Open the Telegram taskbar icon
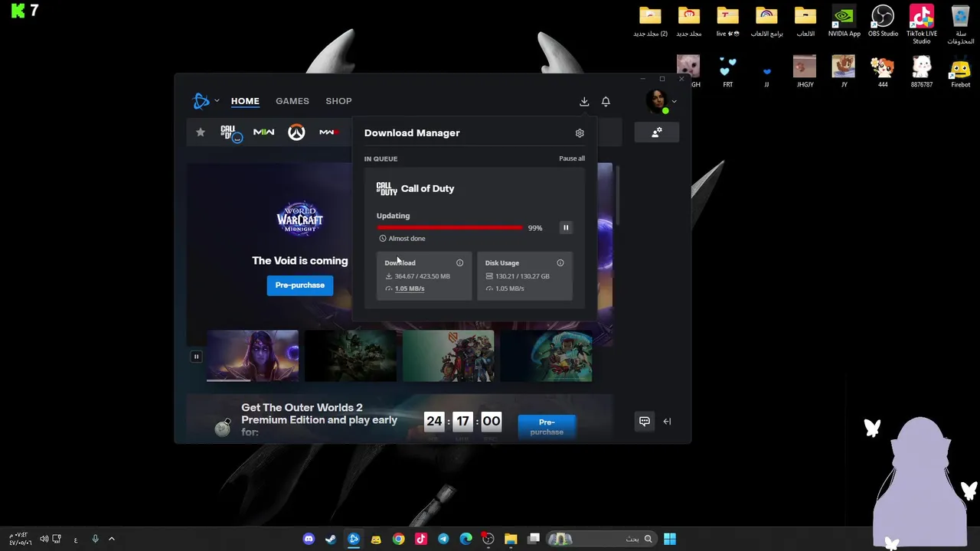The image size is (980, 551). tap(443, 539)
